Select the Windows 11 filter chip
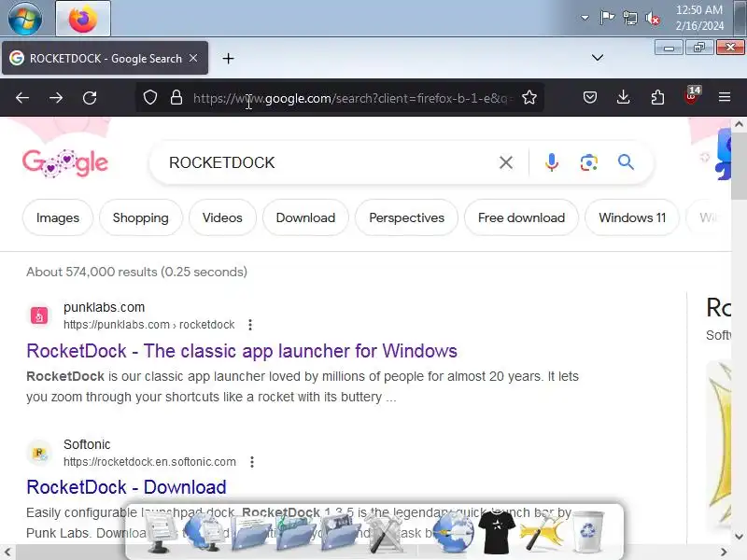 point(632,217)
